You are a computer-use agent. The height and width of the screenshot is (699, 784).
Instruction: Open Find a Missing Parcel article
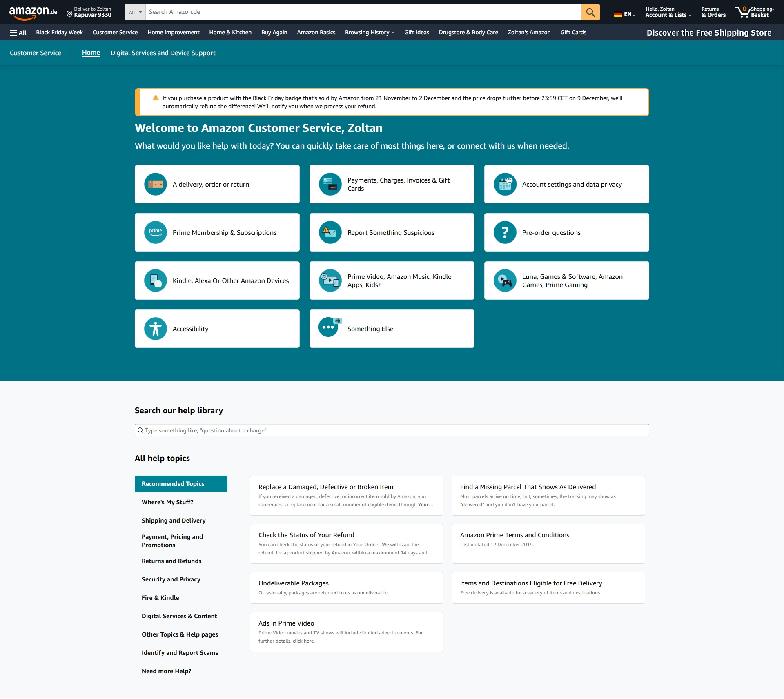pyautogui.click(x=548, y=496)
